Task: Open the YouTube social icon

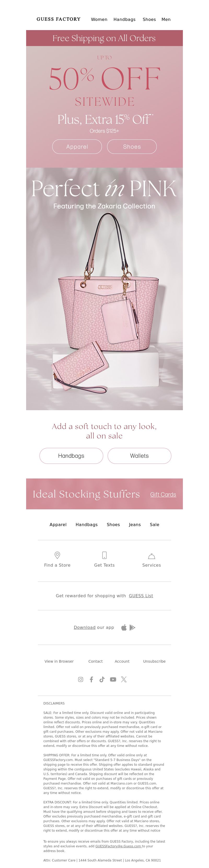Action: coord(113,679)
